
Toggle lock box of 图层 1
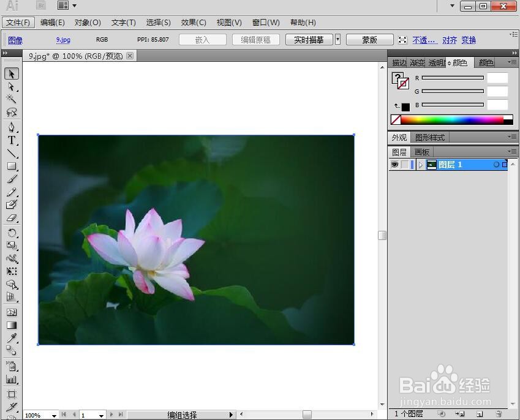[x=405, y=165]
